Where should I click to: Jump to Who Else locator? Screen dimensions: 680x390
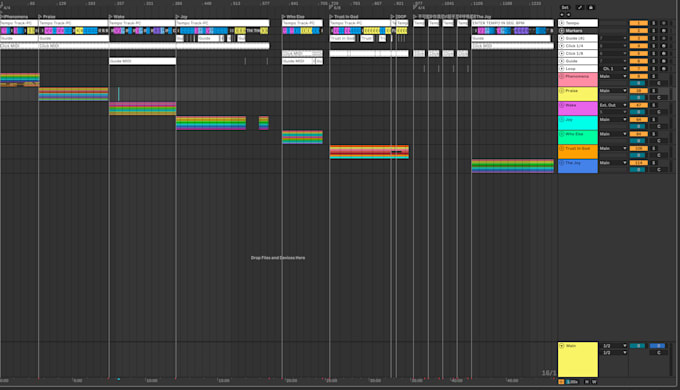pos(293,16)
